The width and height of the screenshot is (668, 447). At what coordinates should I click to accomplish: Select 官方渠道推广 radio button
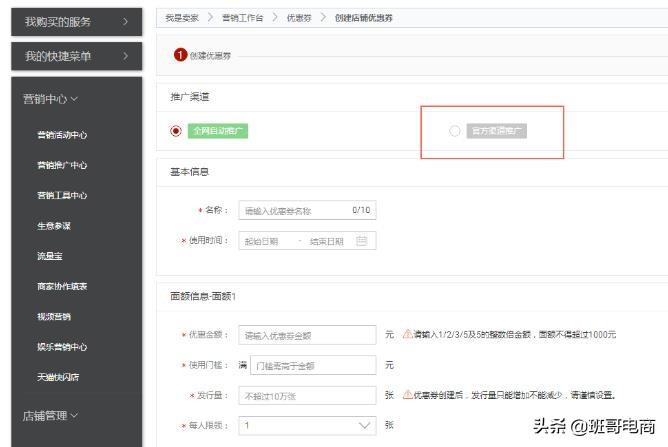[x=455, y=131]
